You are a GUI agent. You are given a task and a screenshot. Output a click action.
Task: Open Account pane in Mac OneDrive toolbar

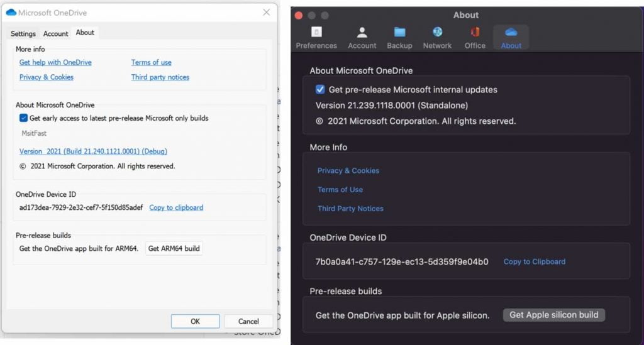click(362, 38)
